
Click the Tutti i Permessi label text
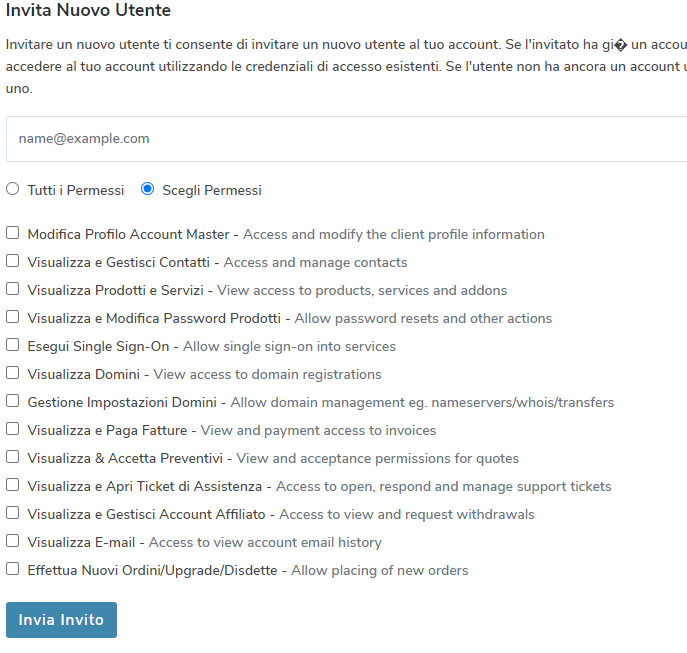[76, 190]
